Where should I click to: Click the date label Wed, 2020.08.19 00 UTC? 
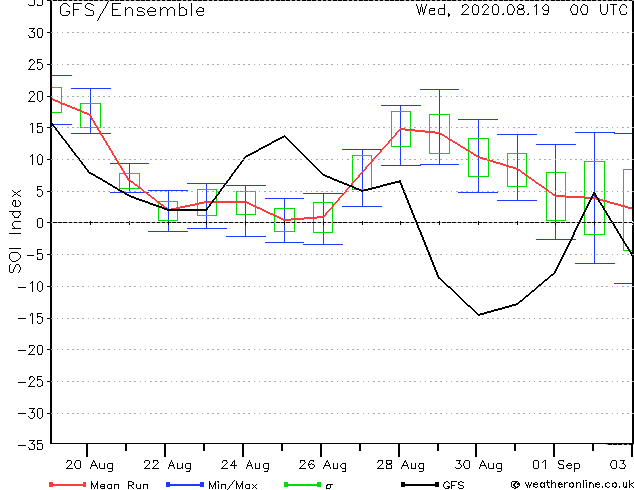click(x=522, y=10)
